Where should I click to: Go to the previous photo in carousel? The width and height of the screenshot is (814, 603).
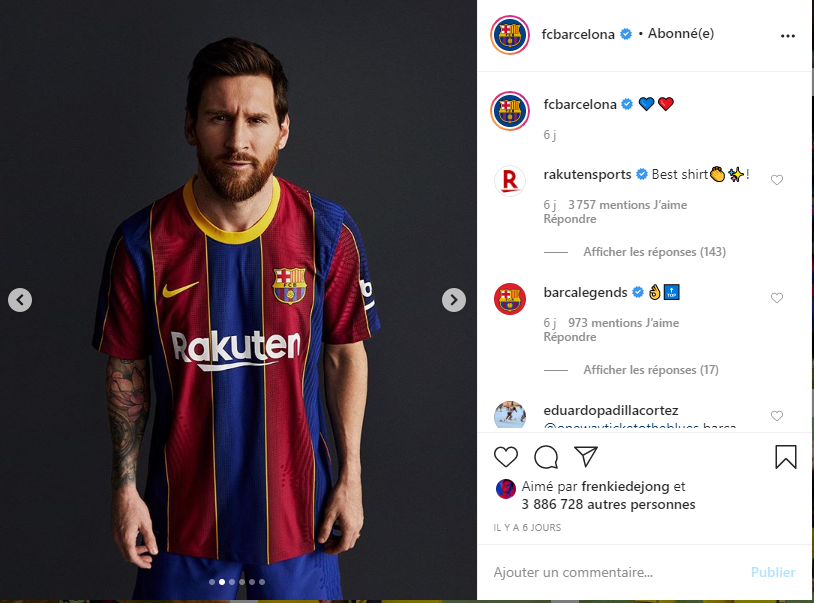20,299
